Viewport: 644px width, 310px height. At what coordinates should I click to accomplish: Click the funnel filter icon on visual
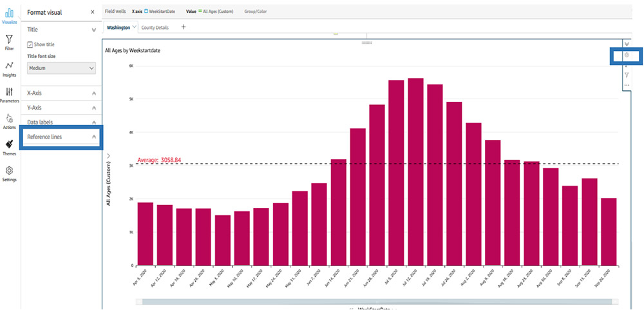[x=627, y=75]
